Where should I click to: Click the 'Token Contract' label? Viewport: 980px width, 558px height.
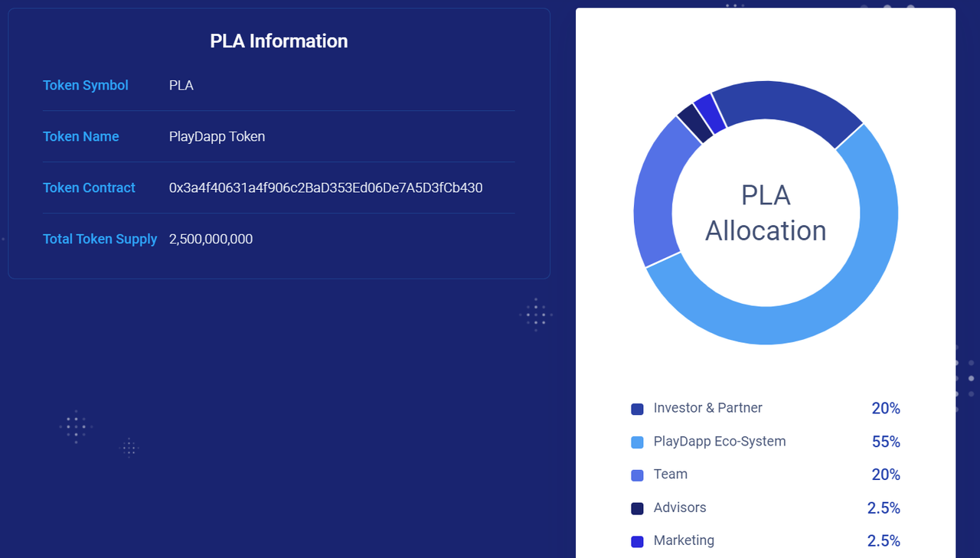[x=89, y=188]
